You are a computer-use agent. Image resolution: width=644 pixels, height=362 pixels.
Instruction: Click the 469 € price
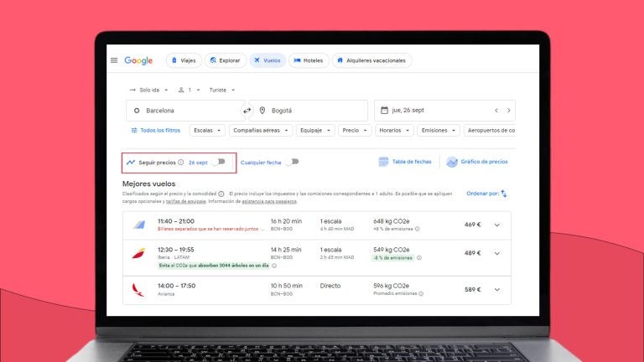[x=472, y=225]
